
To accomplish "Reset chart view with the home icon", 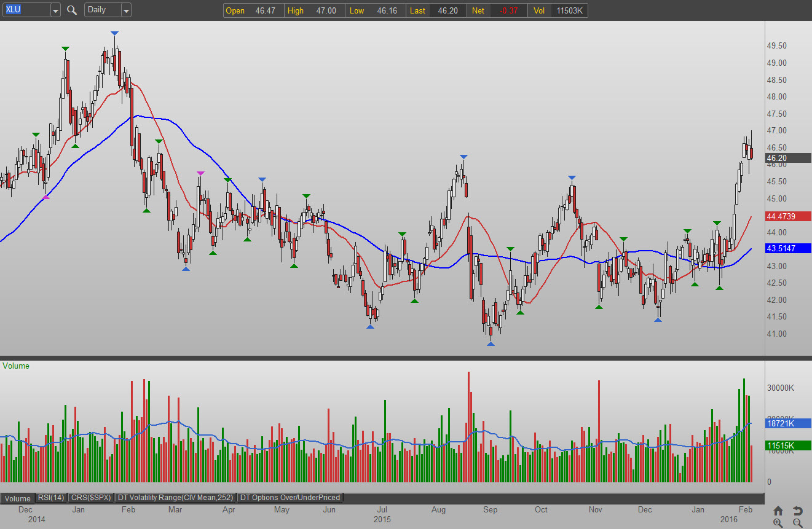I will (778, 511).
